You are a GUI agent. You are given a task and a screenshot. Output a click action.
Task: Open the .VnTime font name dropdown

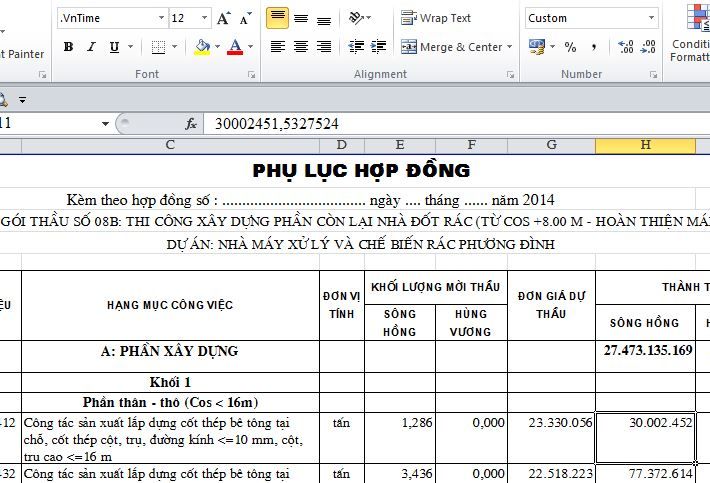162,18
